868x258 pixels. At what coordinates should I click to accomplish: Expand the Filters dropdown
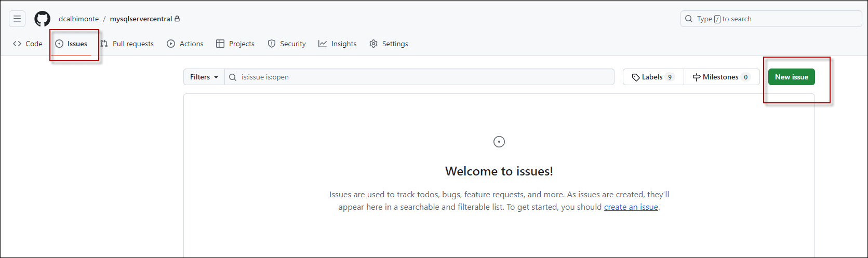(204, 77)
